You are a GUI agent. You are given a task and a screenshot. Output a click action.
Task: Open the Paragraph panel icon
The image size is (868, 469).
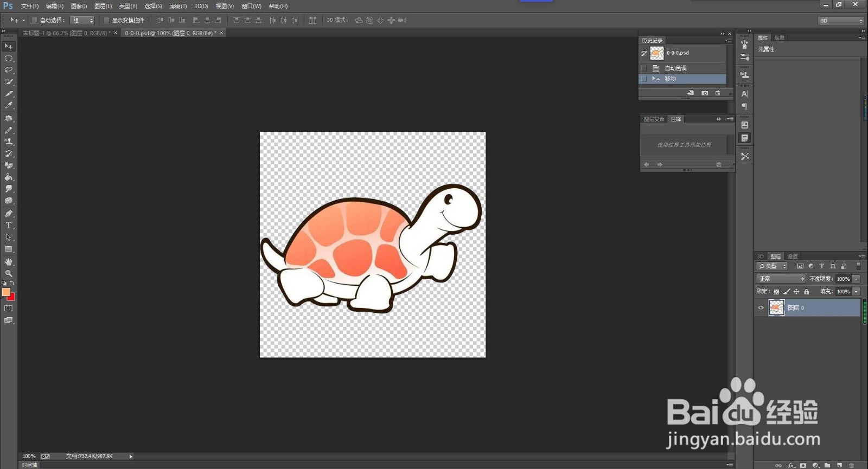point(744,107)
